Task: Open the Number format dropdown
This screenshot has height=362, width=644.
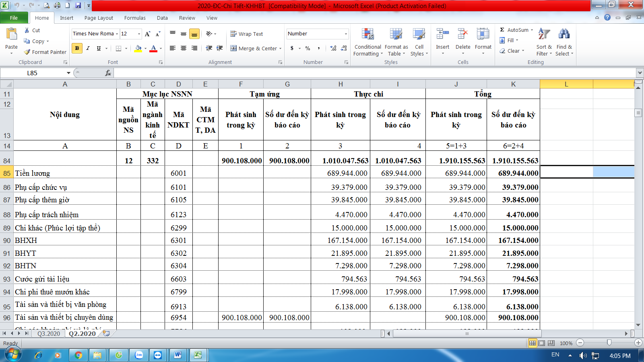Action: click(346, 34)
